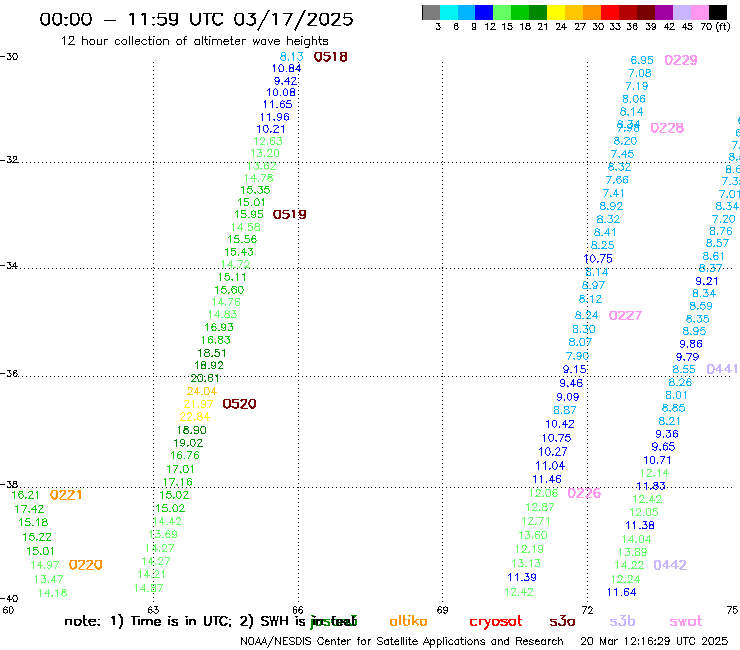Select the wave height value 19.02
740x650 pixels.
tap(188, 443)
